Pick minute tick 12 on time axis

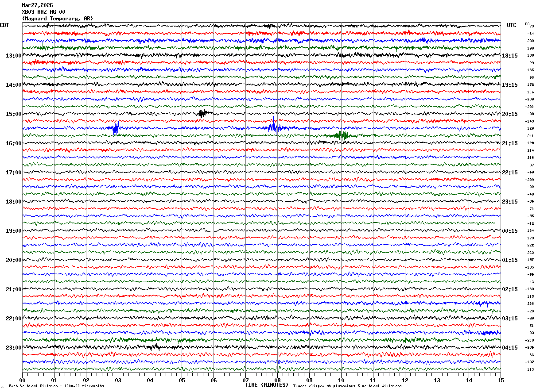[x=405, y=380]
